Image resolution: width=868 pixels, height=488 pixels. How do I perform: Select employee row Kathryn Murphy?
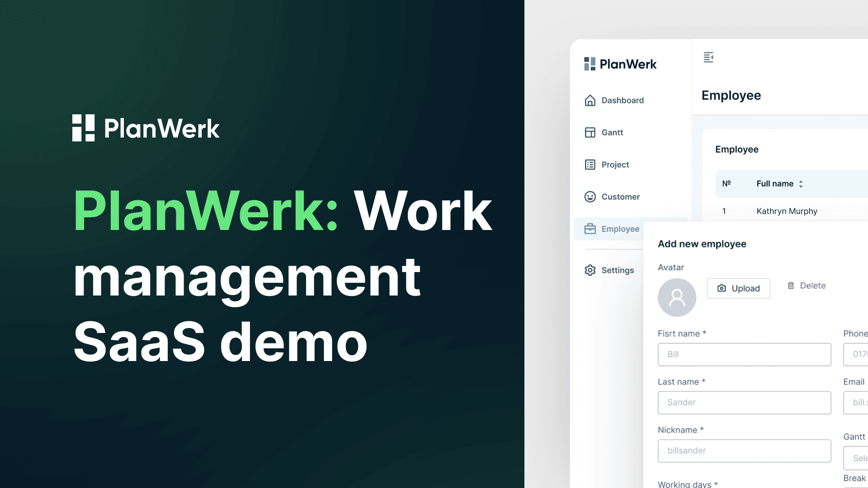tap(787, 211)
